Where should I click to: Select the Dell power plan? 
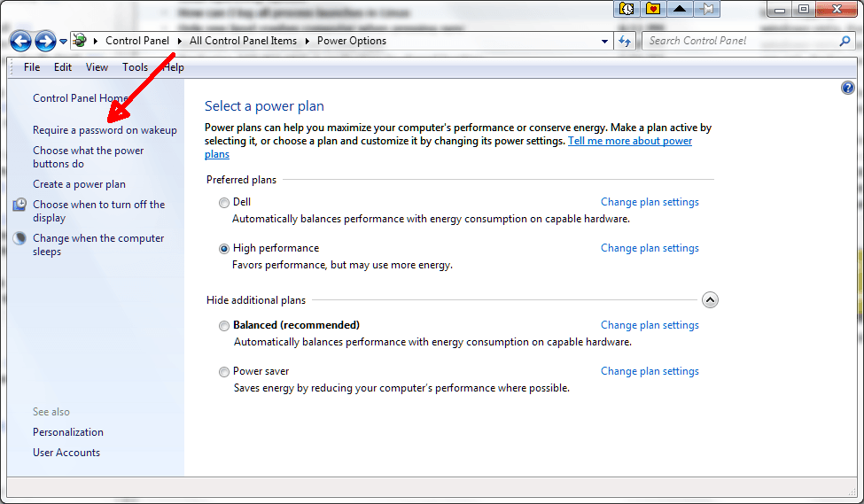pos(224,203)
